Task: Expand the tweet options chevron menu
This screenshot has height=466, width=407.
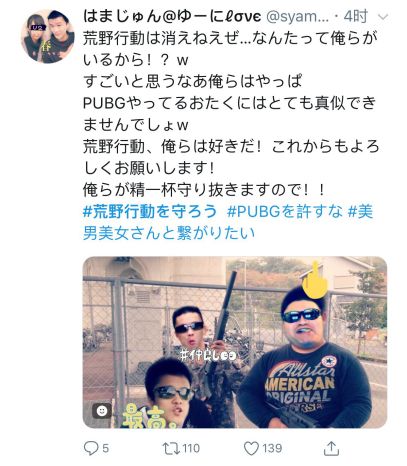Action: click(x=383, y=17)
